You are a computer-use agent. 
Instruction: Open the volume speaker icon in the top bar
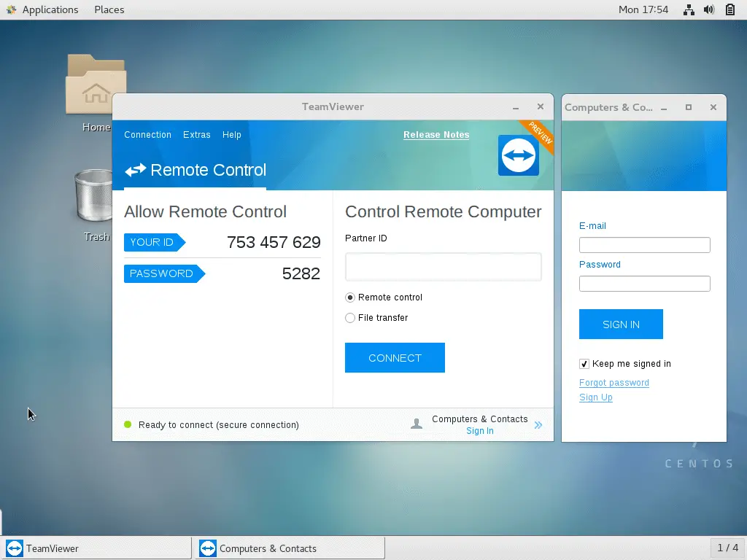pos(709,9)
